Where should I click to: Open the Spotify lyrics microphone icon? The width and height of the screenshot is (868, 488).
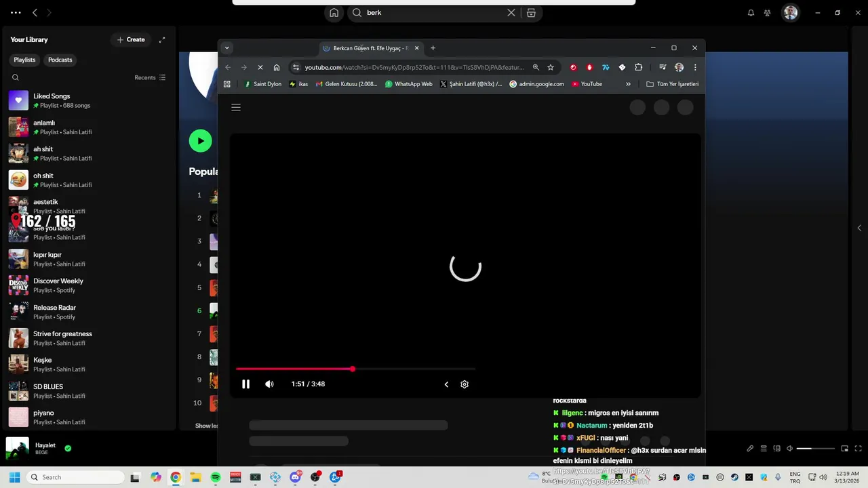pos(750,449)
